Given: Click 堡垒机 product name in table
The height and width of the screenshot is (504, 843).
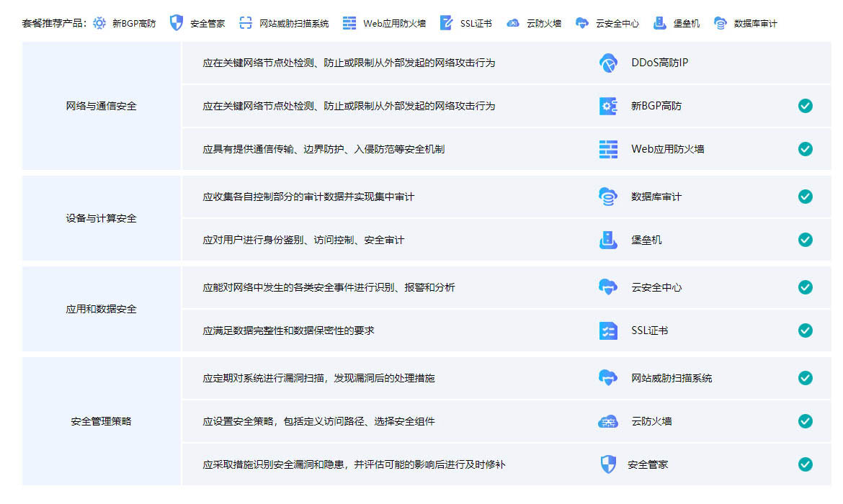Looking at the screenshot, I should coord(646,240).
